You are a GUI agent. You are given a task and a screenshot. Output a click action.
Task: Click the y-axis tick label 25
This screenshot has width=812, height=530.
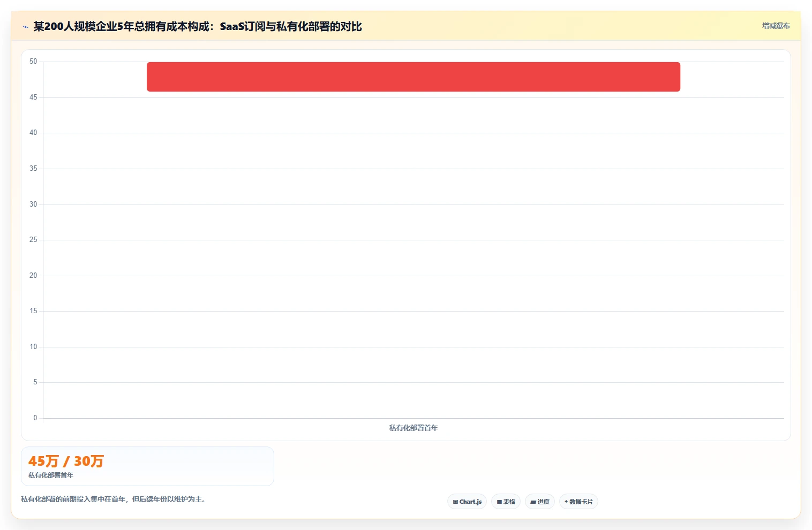[33, 240]
